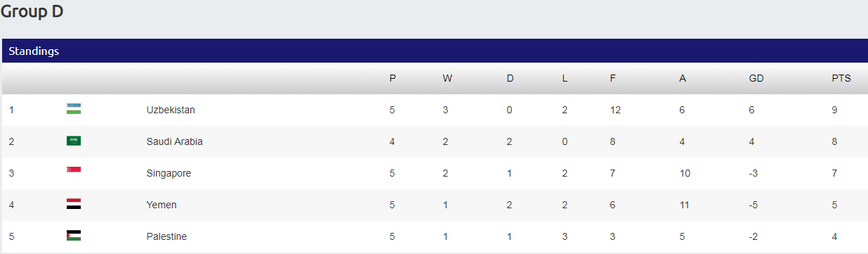Screen dimensions: 868x254
Task: Select the Singapore team name
Action: pyautogui.click(x=169, y=173)
